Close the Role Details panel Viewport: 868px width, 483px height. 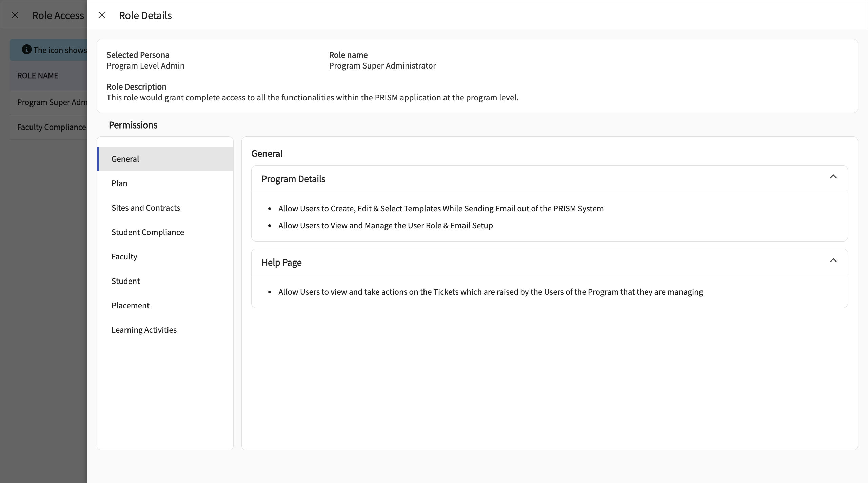pos(102,15)
